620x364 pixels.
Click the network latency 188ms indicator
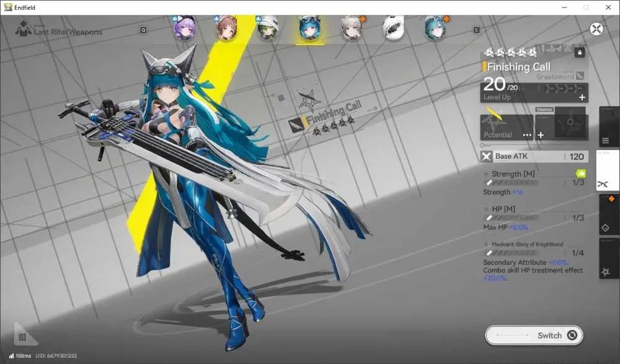point(20,356)
